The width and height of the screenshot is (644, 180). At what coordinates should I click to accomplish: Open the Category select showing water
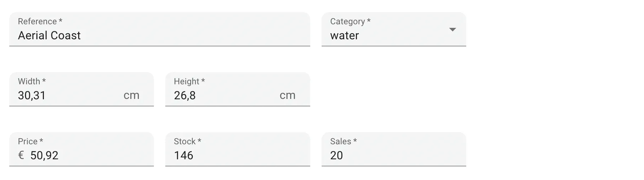[386, 35]
